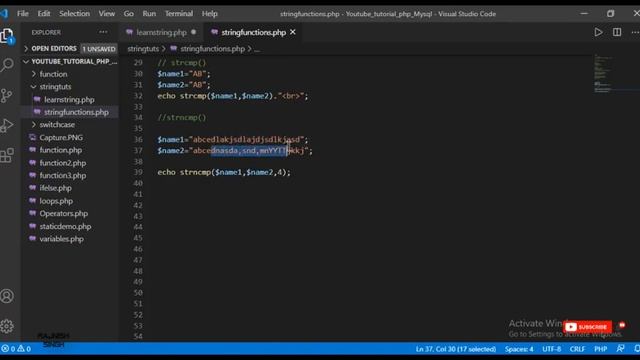Screen dimensions: 640x360
Task: Open variables.php in the explorer
Action: tap(61, 239)
